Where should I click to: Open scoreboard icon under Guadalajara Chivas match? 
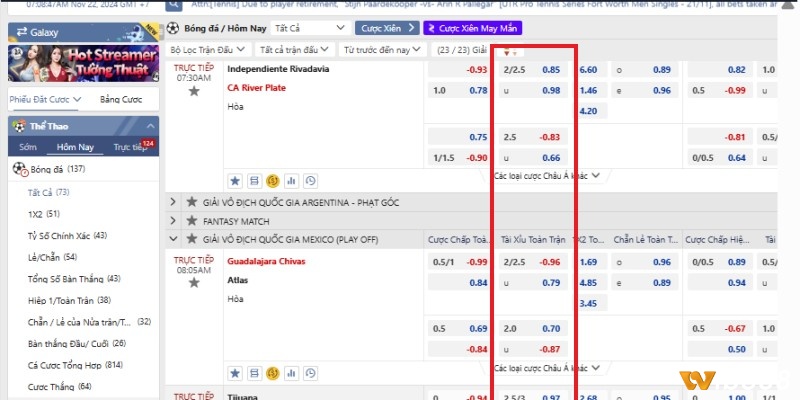254,373
